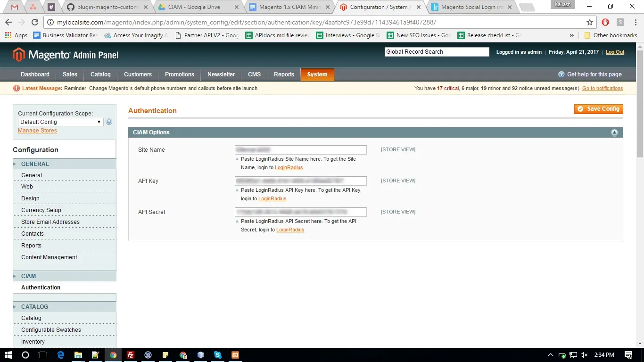Click the Save Config button
The height and width of the screenshot is (362, 644).
click(598, 109)
